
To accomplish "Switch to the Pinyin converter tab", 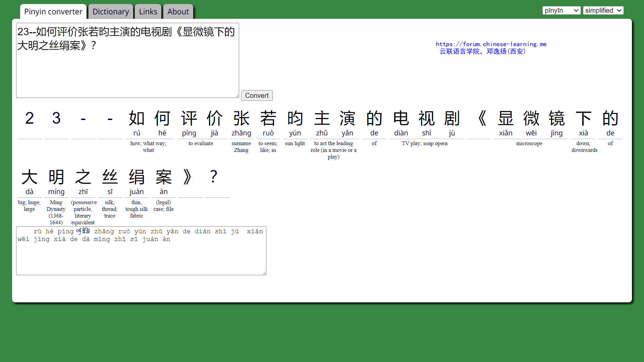I will 53,11.
